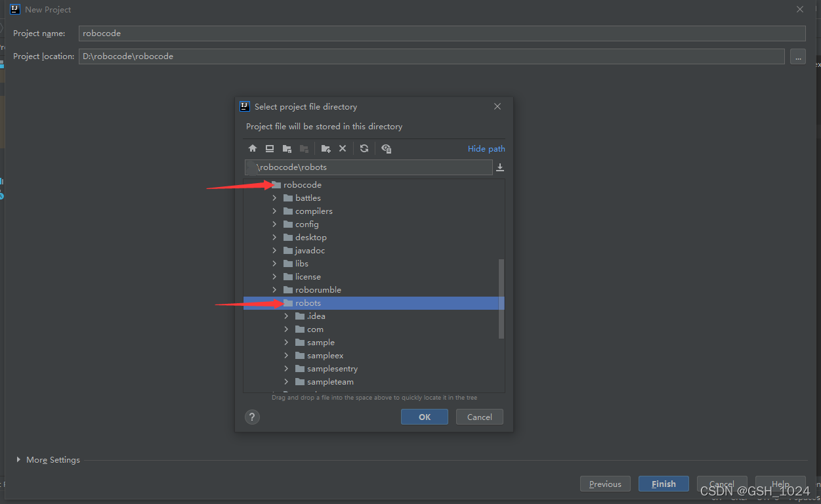Open path history download-arrow icon
This screenshot has height=504, width=821.
click(500, 167)
